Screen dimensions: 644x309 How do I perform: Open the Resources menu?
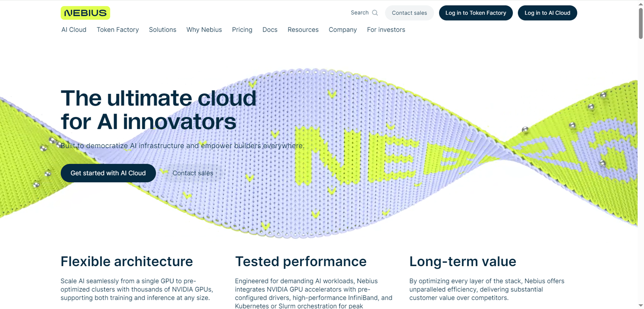pos(303,30)
